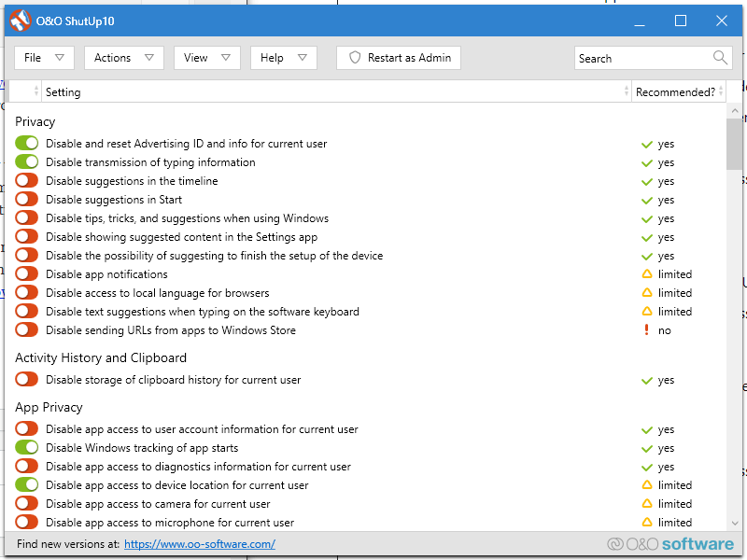747x560 pixels.
Task: Toggle suggested content in Settings app switch
Action: pyautogui.click(x=27, y=236)
